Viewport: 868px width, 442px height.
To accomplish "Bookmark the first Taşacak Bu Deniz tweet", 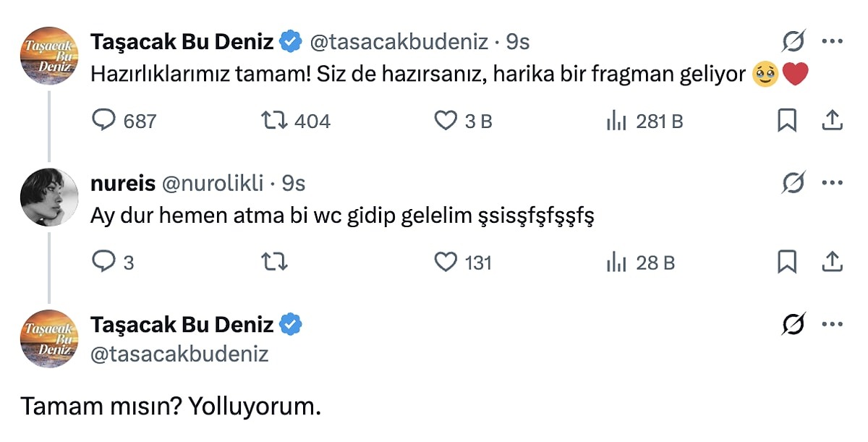I will click(x=786, y=121).
